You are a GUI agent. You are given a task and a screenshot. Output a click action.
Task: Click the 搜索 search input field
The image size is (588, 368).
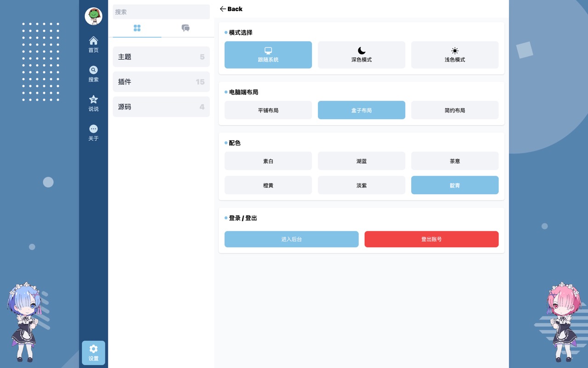[x=161, y=12]
